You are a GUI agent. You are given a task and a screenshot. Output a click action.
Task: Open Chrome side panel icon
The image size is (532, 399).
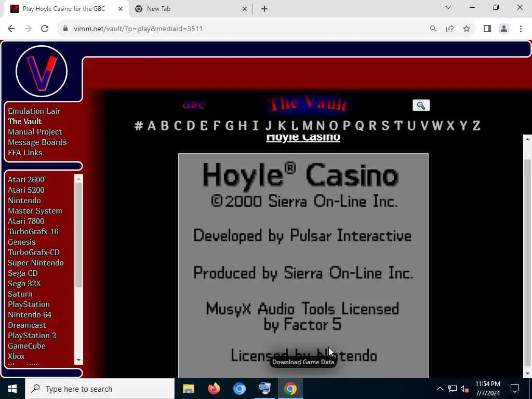[487, 29]
